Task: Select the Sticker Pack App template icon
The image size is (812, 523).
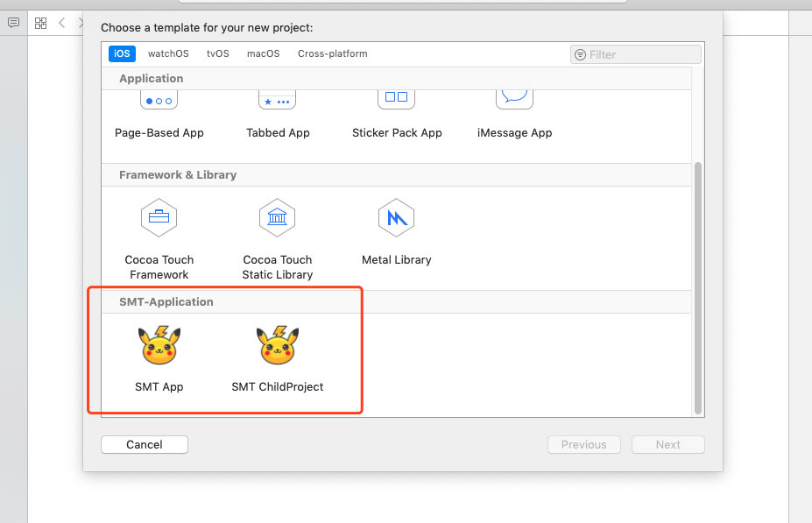Action: pos(396,99)
